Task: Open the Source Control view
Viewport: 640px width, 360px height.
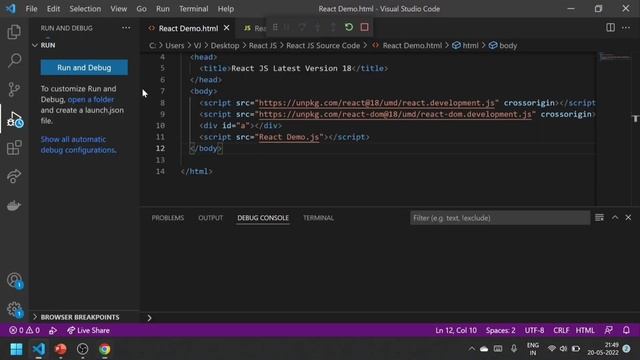Action: (14, 89)
